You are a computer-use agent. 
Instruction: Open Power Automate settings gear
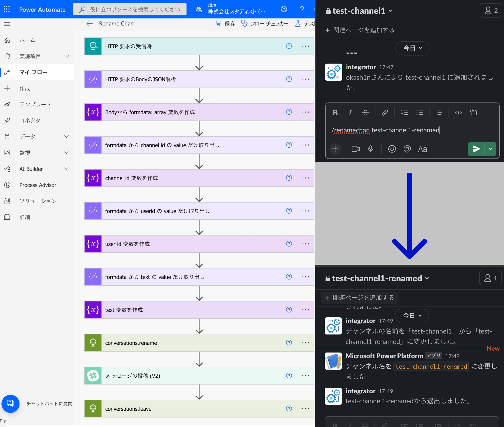[x=284, y=9]
